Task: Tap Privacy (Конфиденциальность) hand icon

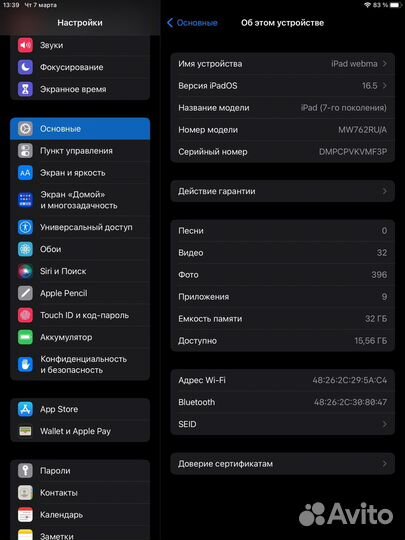Action: 25,364
